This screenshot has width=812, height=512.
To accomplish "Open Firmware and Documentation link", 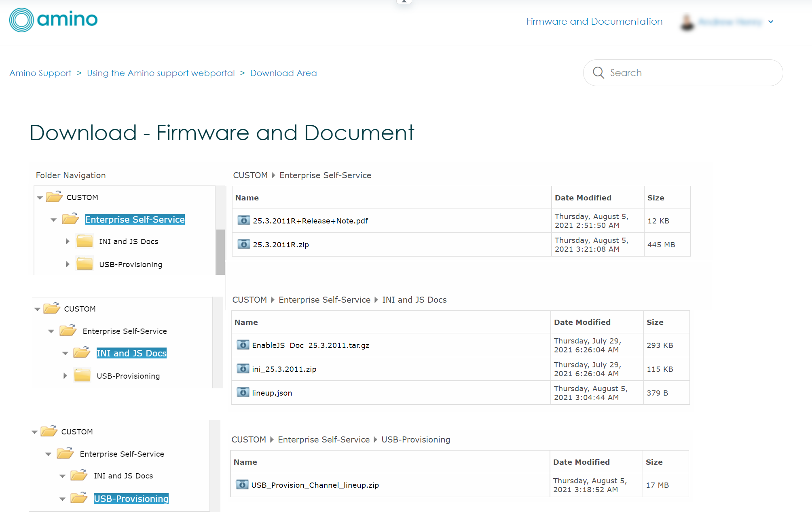I will pos(594,21).
